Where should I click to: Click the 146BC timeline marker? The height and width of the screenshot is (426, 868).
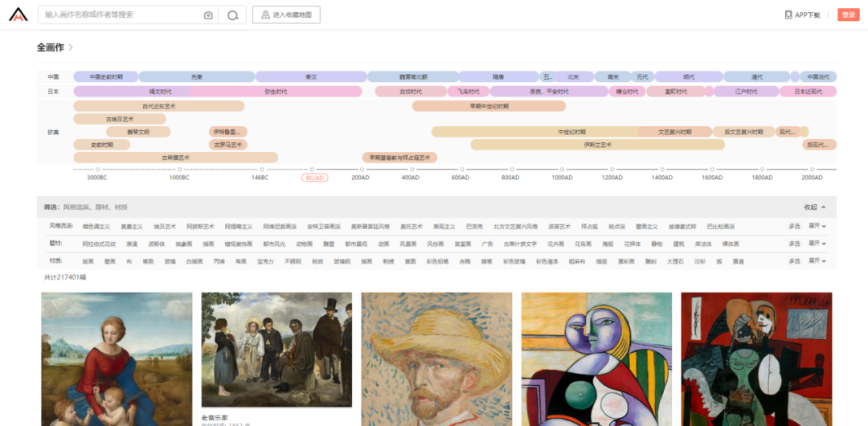click(260, 178)
